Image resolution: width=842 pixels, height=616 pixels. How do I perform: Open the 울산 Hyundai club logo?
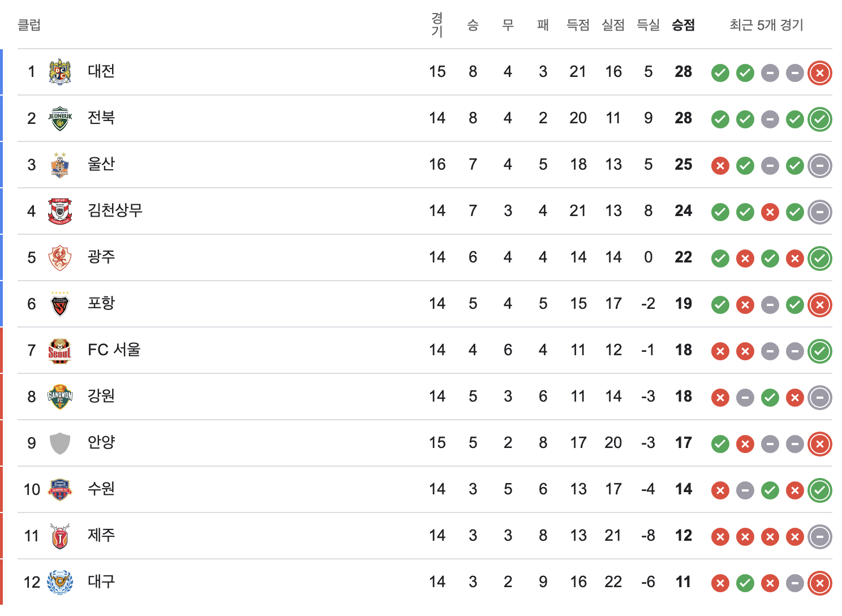pyautogui.click(x=60, y=165)
